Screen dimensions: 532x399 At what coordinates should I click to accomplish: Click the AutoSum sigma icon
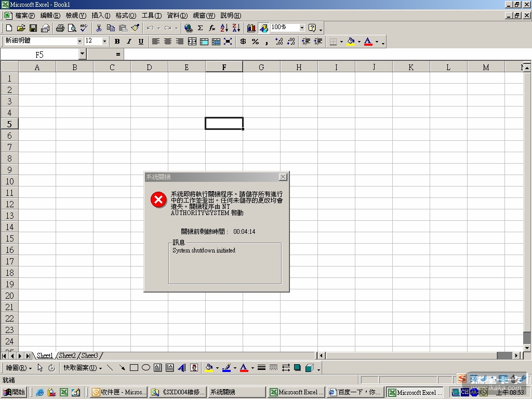click(x=200, y=28)
